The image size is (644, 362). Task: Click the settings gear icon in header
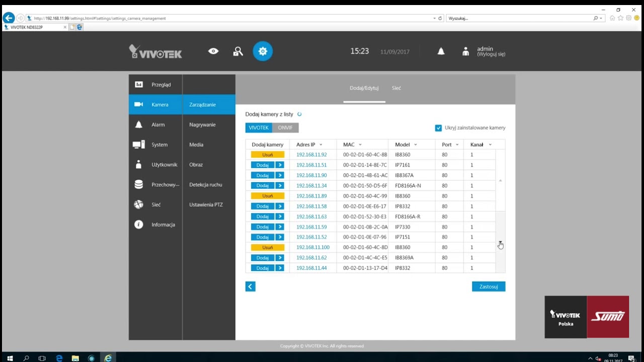click(x=263, y=51)
